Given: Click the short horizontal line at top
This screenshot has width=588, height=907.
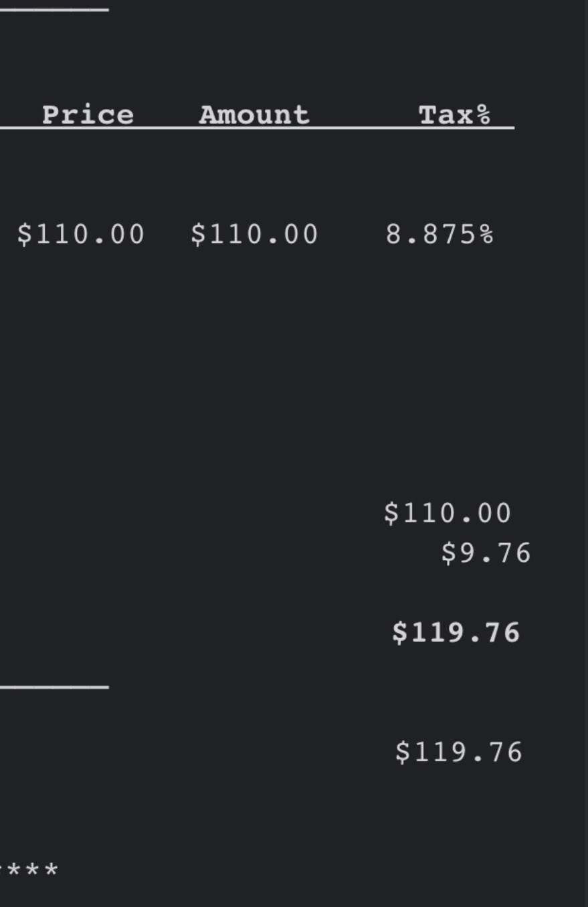Looking at the screenshot, I should click(x=54, y=10).
